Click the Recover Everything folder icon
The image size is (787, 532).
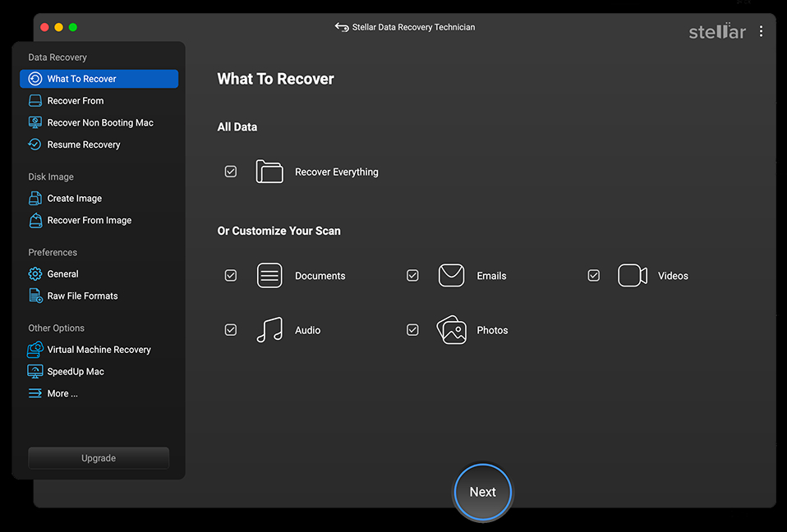(x=269, y=172)
